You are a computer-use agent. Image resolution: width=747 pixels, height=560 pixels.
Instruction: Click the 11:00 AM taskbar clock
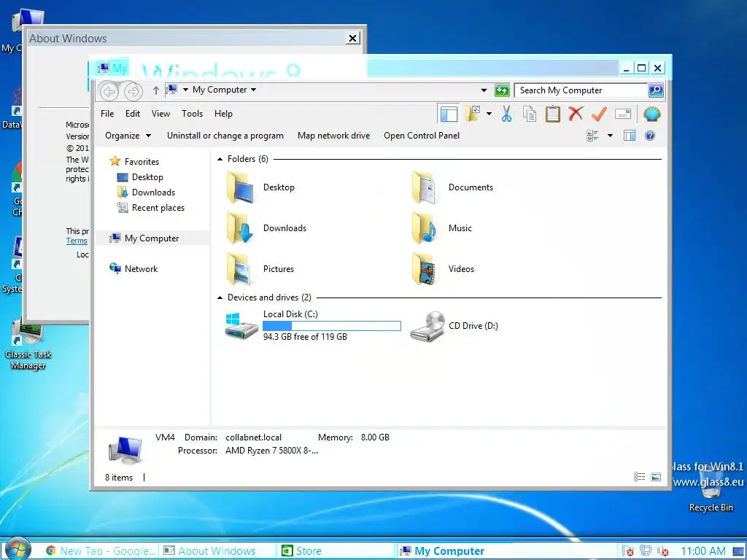[703, 551]
